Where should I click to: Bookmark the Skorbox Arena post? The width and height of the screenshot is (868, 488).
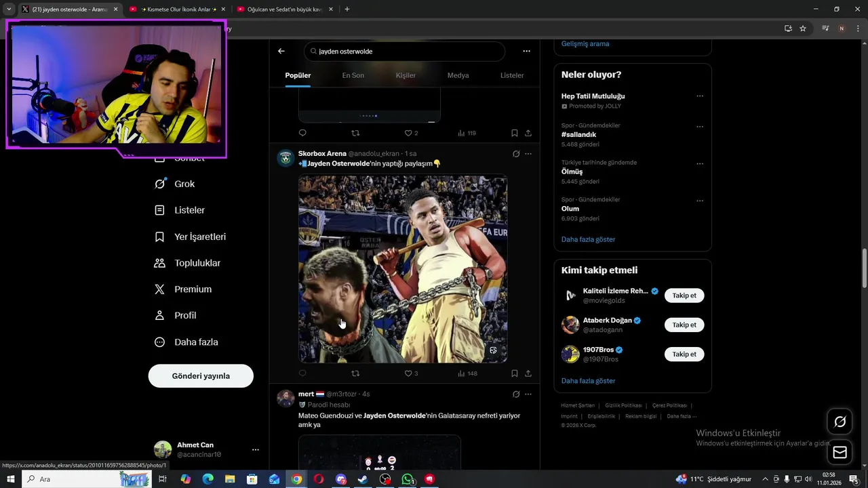pos(515,373)
